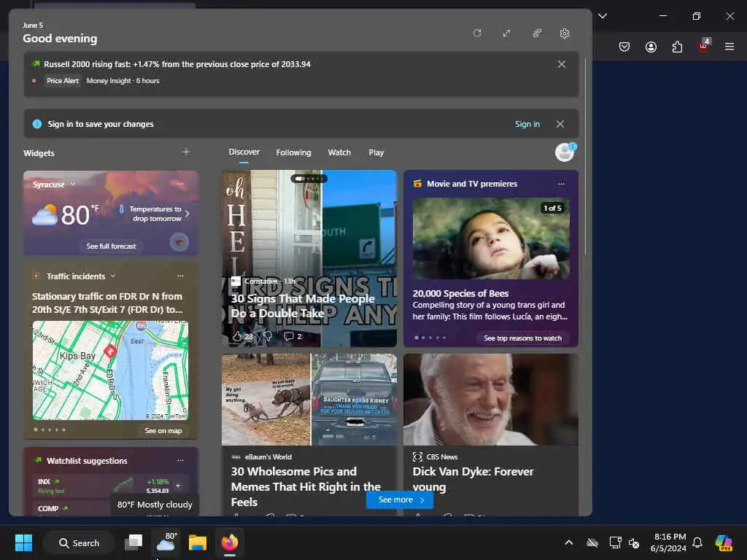Open Temperatures to drop tomorrow chevron
The image size is (747, 560).
coord(187,214)
